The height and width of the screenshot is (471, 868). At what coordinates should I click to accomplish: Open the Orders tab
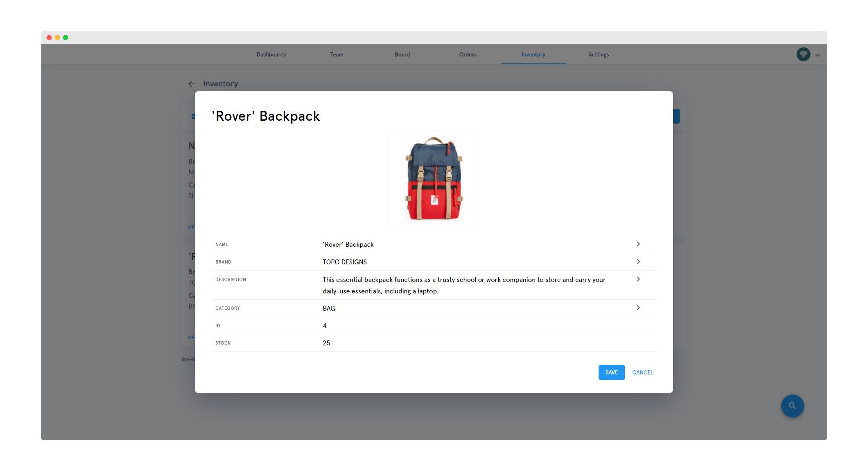pos(468,54)
